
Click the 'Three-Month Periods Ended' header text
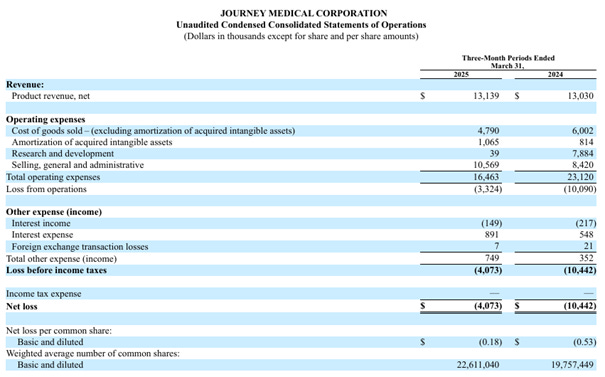(508, 58)
